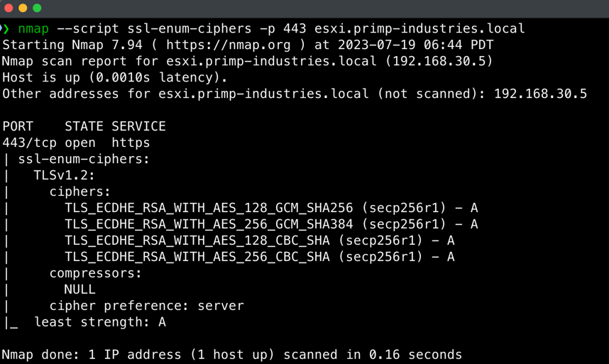Viewport: 609px width, 364px height.
Task: Click the NULL compressor entry
Action: [79, 289]
